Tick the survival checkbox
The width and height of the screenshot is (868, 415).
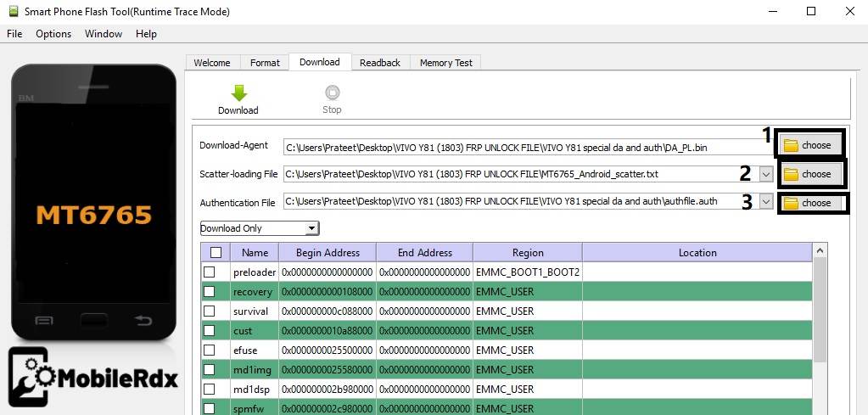[x=210, y=311]
